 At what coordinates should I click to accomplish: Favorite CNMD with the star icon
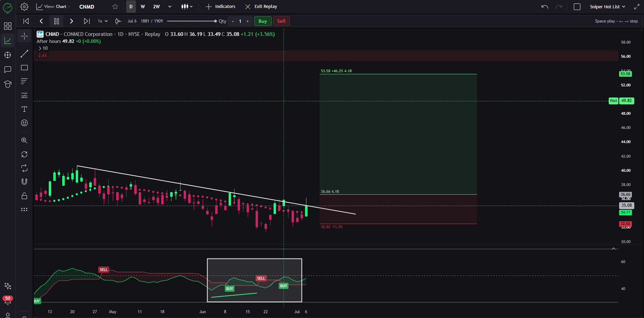coord(115,7)
